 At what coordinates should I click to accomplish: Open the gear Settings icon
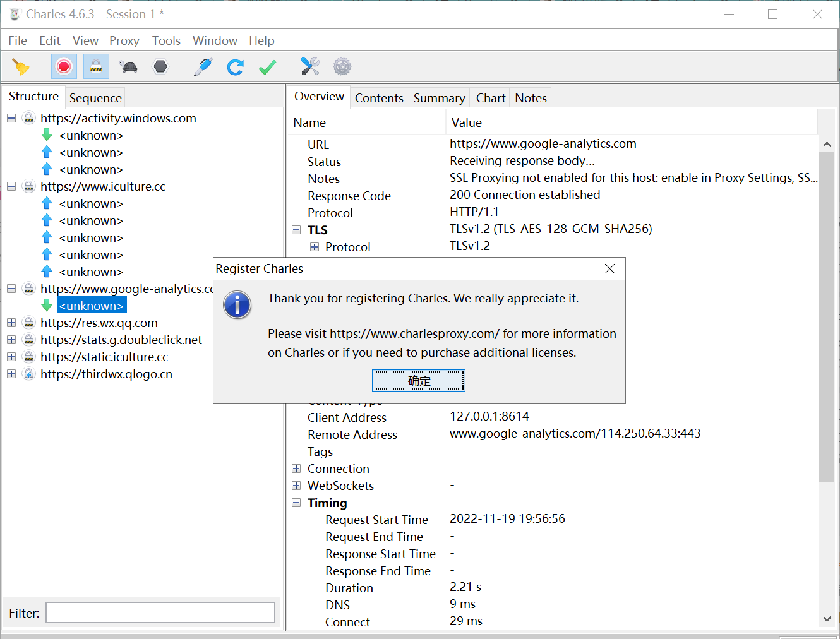click(342, 67)
